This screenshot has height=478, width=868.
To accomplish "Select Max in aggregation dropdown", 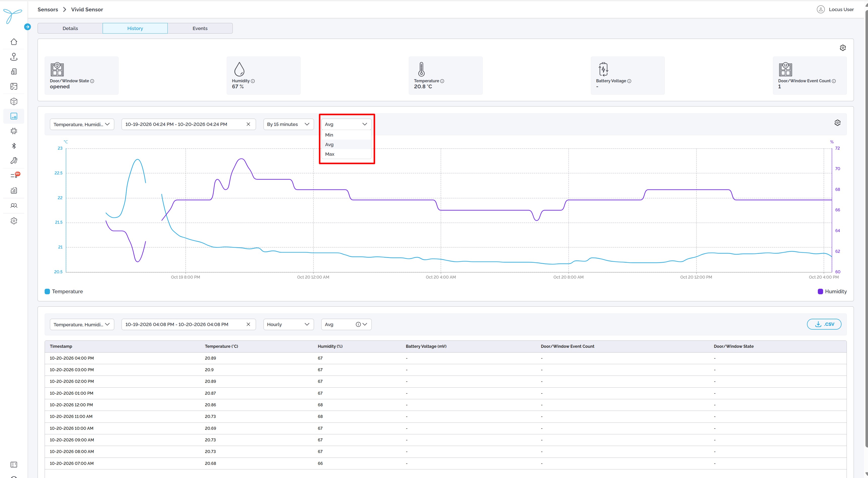I will pyautogui.click(x=346, y=154).
